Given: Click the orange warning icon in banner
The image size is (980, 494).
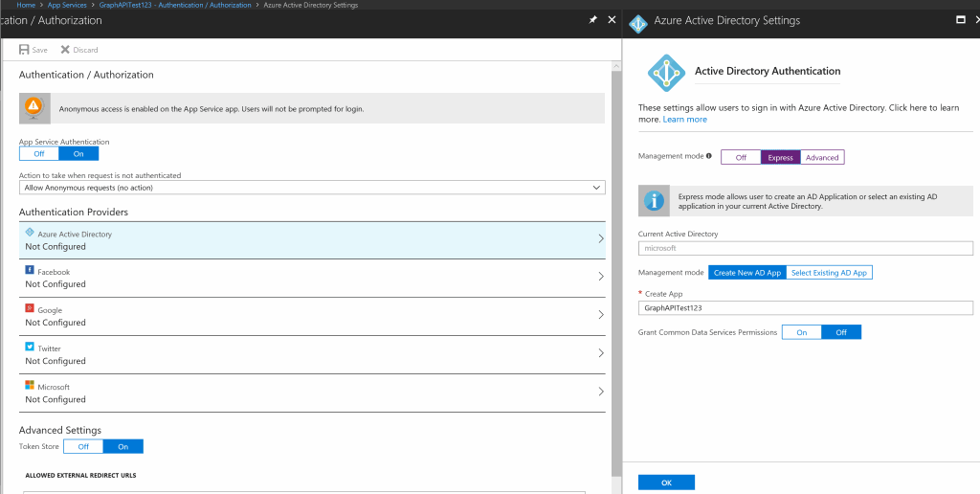Looking at the screenshot, I should pyautogui.click(x=33, y=107).
